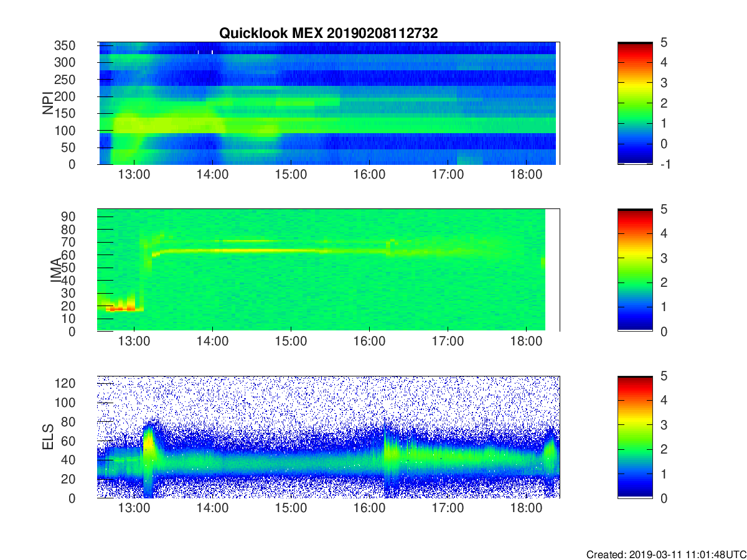This screenshot has width=747, height=560.
Task: Select the Created 2019-03-11 11:01:48UTC timestamp
Action: click(666, 554)
